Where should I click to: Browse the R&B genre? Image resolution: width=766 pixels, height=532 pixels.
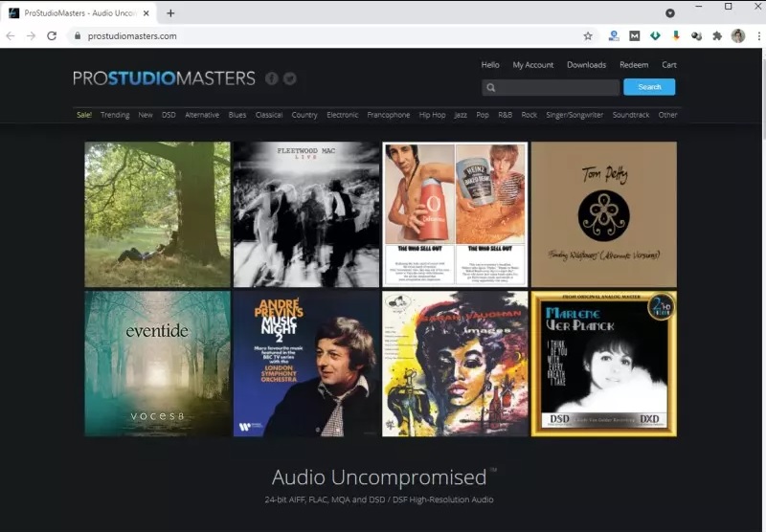point(505,115)
